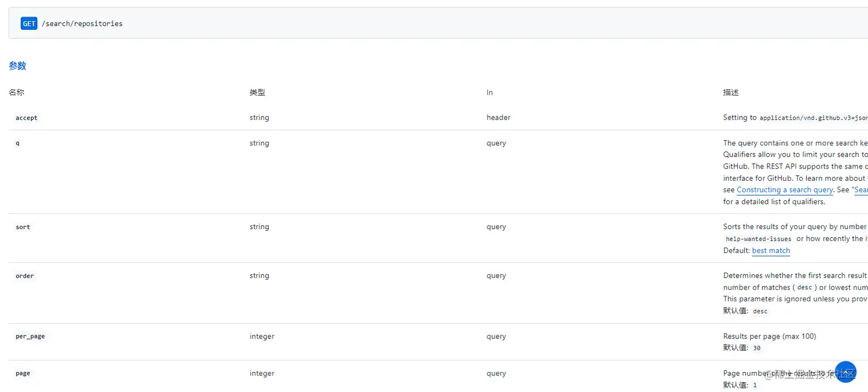
Task: Click the 名称 column header
Action: (x=16, y=92)
